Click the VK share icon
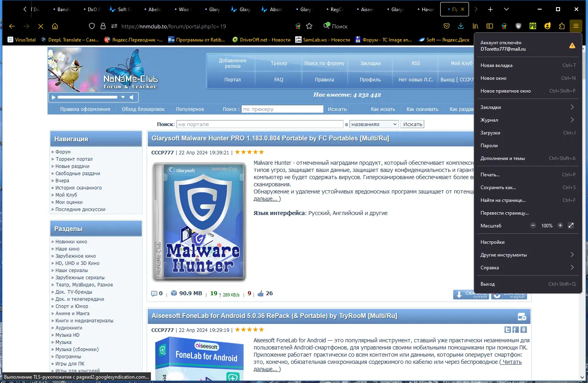Viewport: 588px width, 383px height. (524, 330)
